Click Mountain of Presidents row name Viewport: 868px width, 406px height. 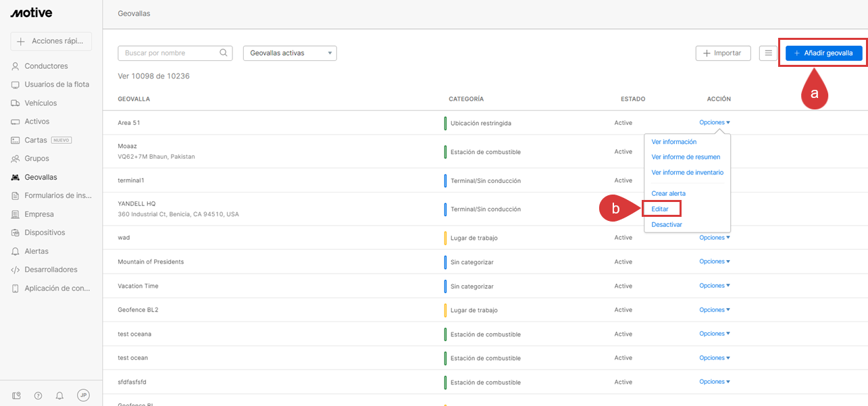click(151, 261)
